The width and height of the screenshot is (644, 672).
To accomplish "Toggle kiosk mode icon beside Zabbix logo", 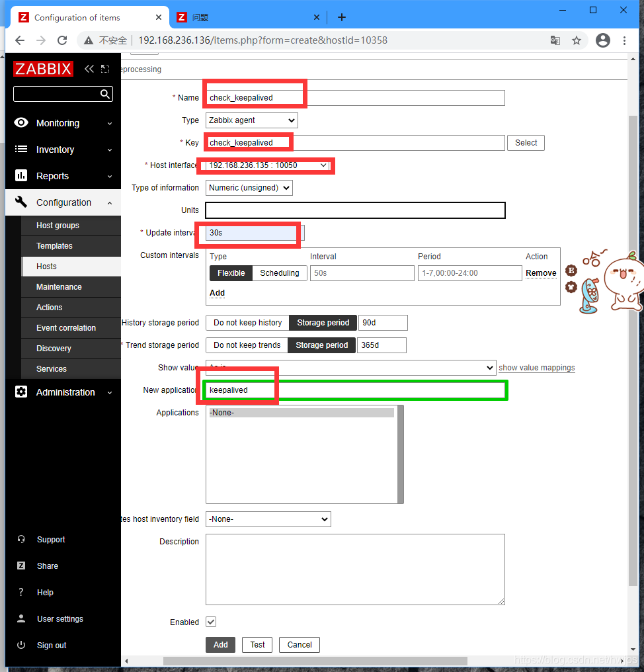I will [105, 69].
